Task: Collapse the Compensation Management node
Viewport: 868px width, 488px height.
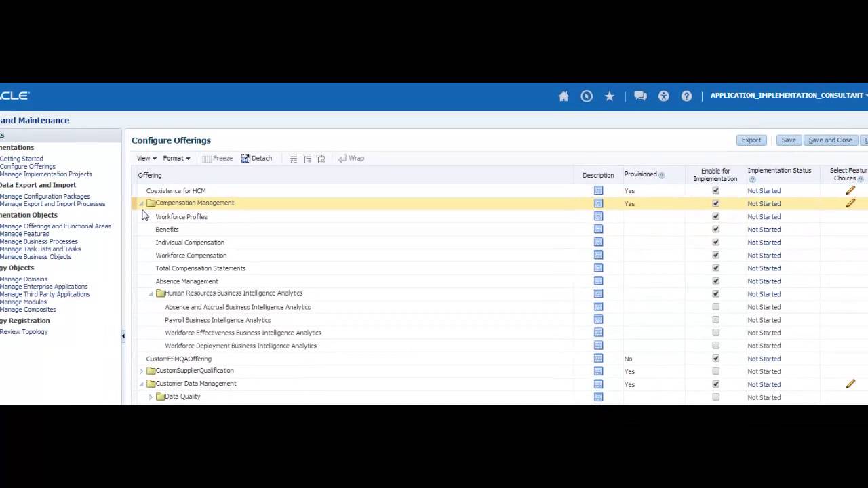Action: tap(142, 203)
